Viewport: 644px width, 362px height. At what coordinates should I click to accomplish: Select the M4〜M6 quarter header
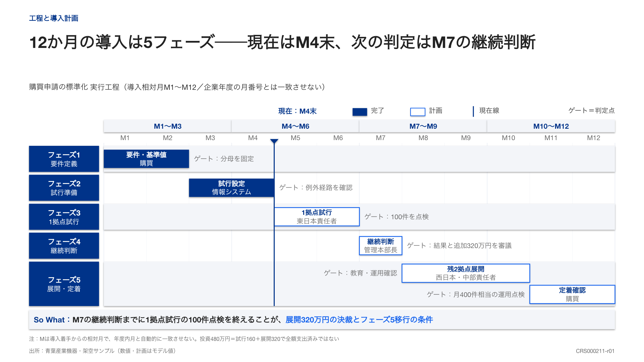pos(295,126)
